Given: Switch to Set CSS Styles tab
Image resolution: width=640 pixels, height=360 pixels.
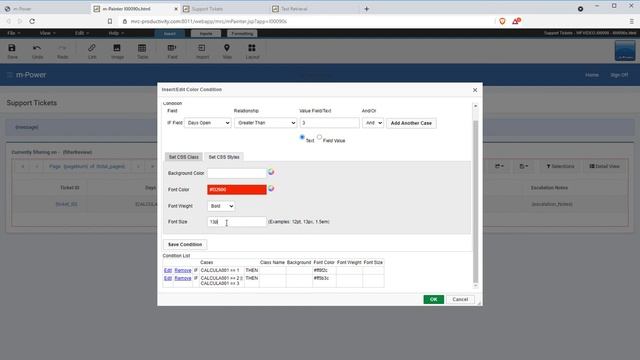Looking at the screenshot, I should pos(224,157).
